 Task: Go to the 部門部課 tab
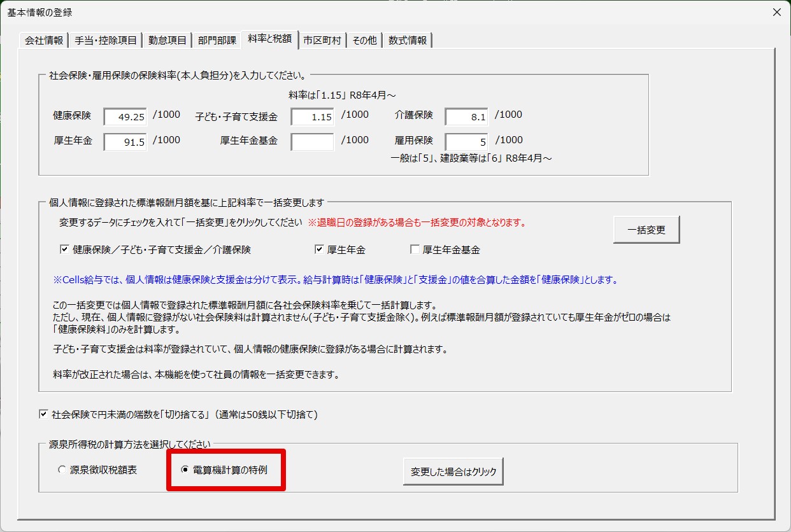coord(217,41)
